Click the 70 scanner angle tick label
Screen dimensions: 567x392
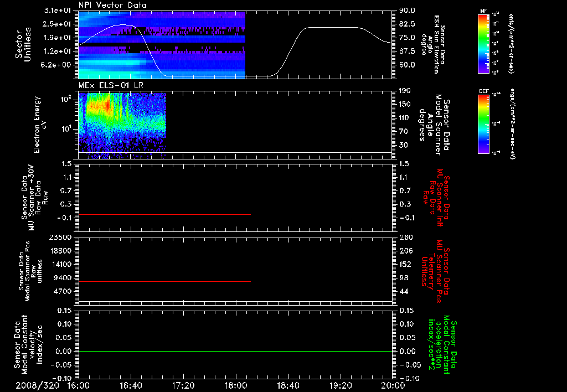(403, 132)
